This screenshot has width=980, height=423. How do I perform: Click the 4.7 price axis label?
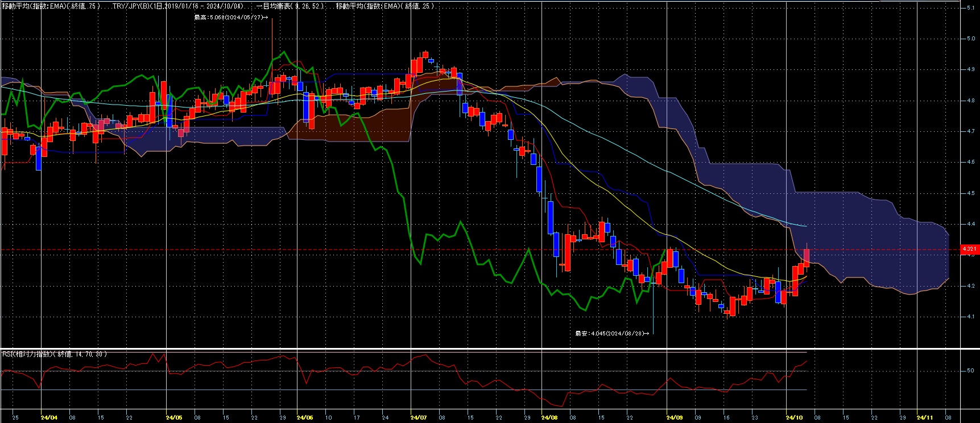(970, 131)
